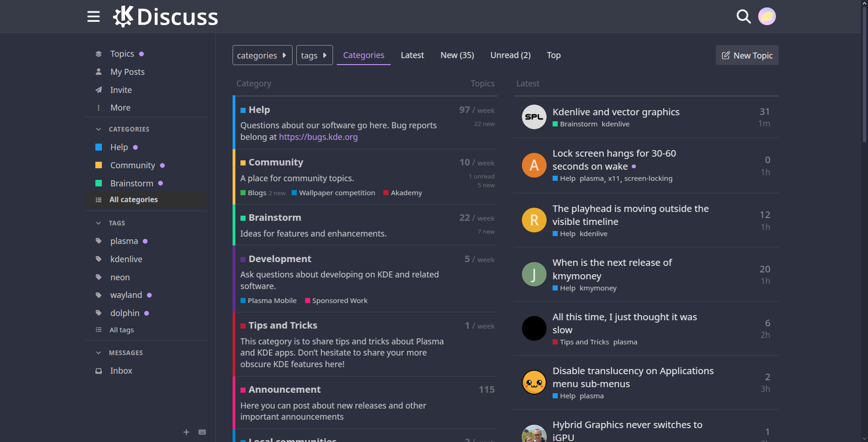The height and width of the screenshot is (442, 868).
Task: View the green J avatar profile
Action: (534, 274)
